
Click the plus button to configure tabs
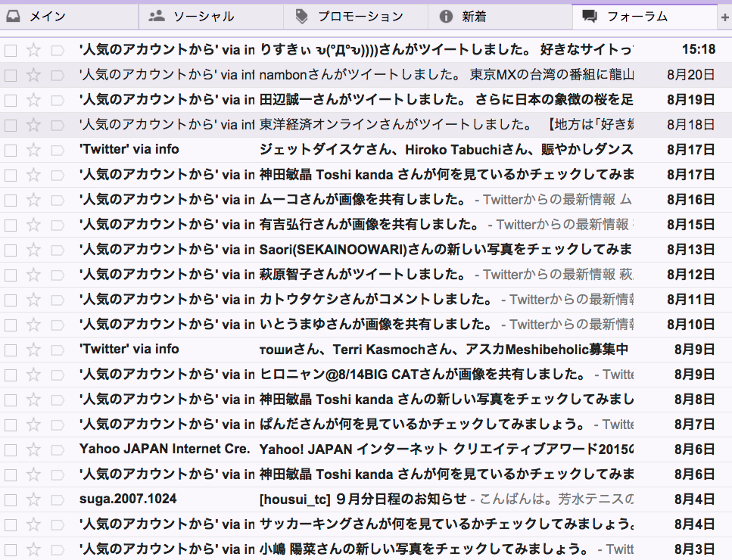[725, 17]
